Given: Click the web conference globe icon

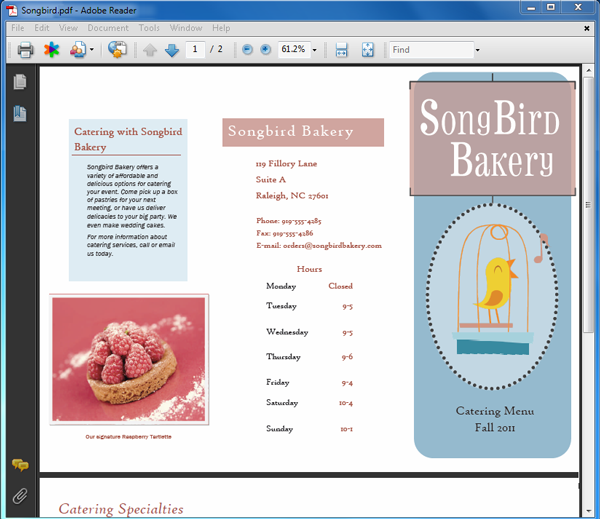Looking at the screenshot, I should click(x=117, y=50).
